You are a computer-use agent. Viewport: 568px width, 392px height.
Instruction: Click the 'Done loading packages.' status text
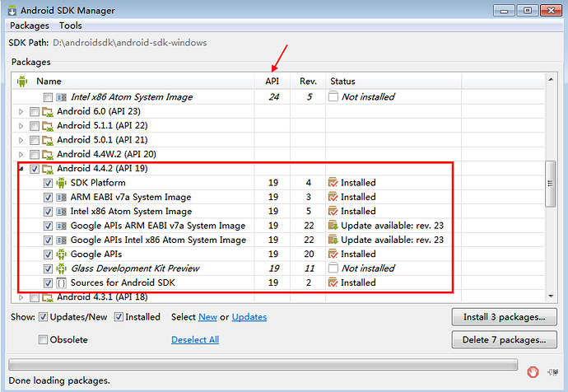(x=59, y=380)
